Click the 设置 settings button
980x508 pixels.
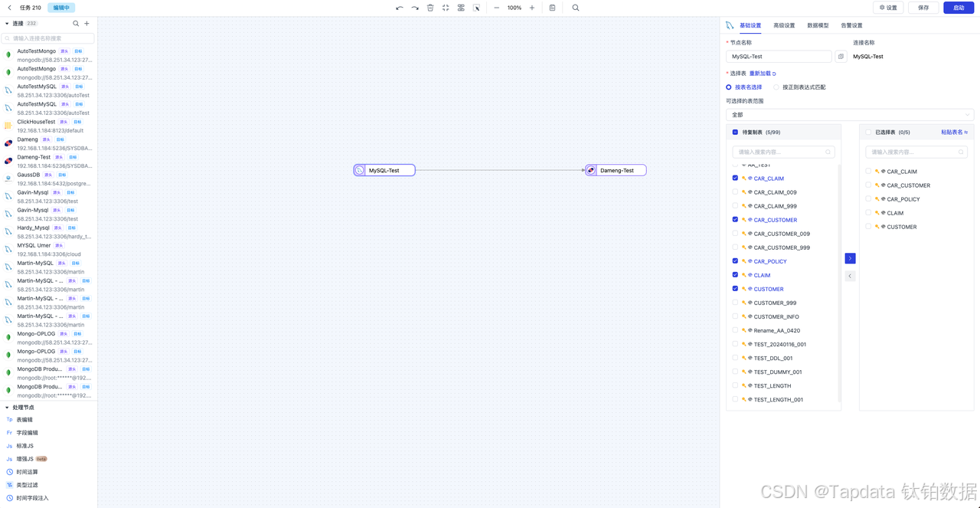point(888,8)
